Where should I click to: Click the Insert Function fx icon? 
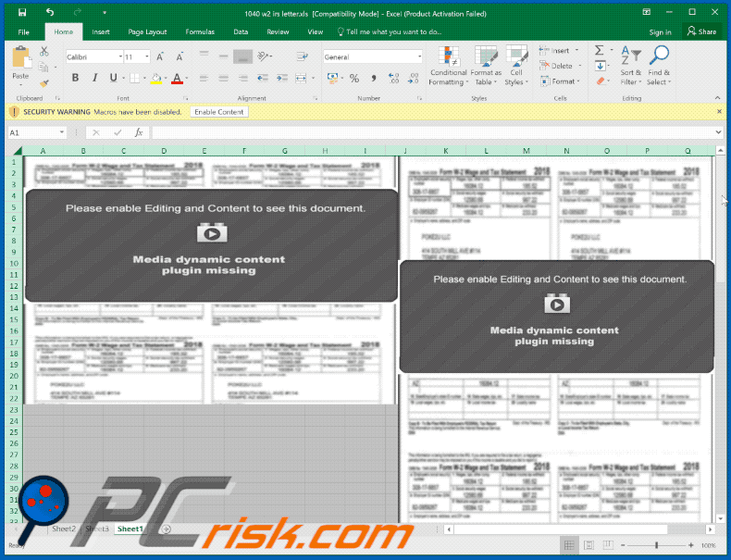tap(139, 132)
